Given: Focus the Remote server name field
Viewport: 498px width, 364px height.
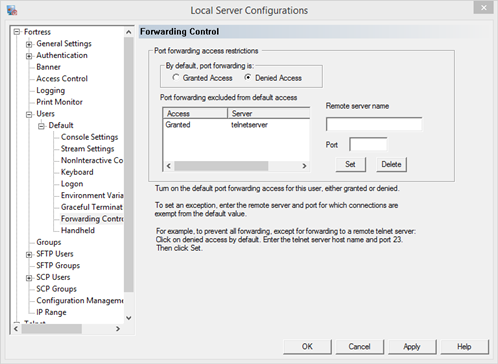Looking at the screenshot, I should click(x=374, y=124).
